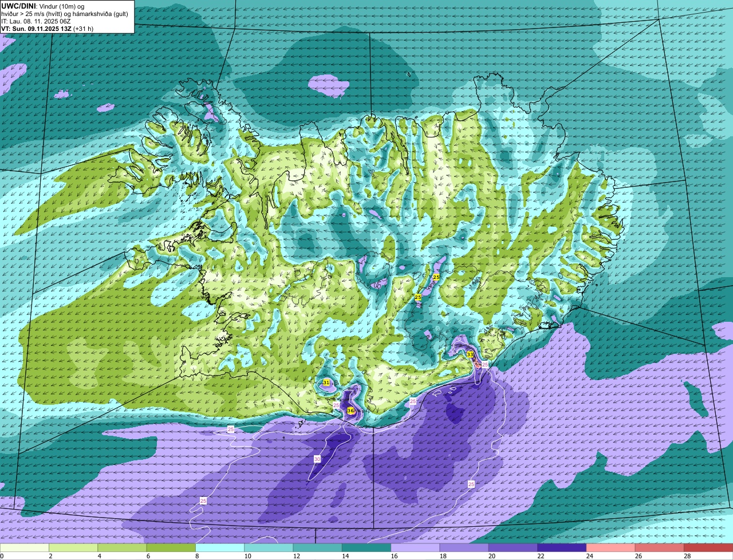Click the legend tick label "24"
The width and height of the screenshot is (733, 560).
(589, 556)
